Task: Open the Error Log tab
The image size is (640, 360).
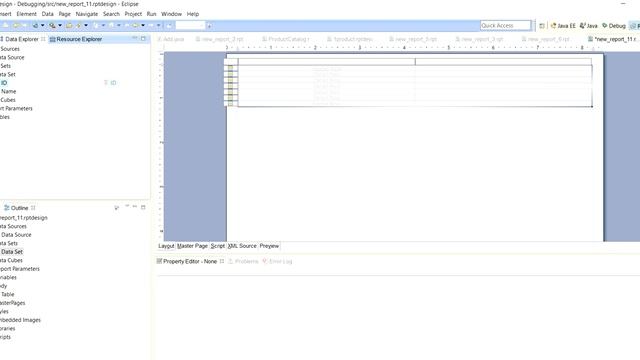Action: (277, 261)
